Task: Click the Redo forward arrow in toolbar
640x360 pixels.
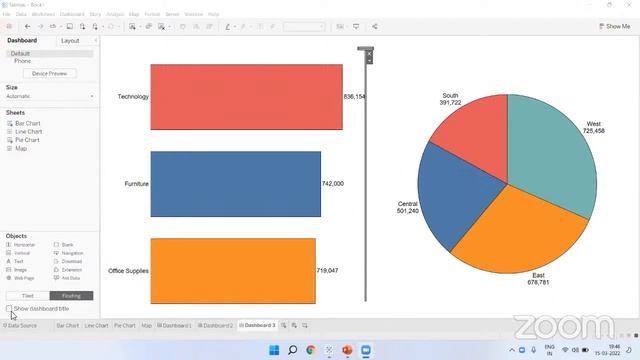Action: [x=40, y=27]
